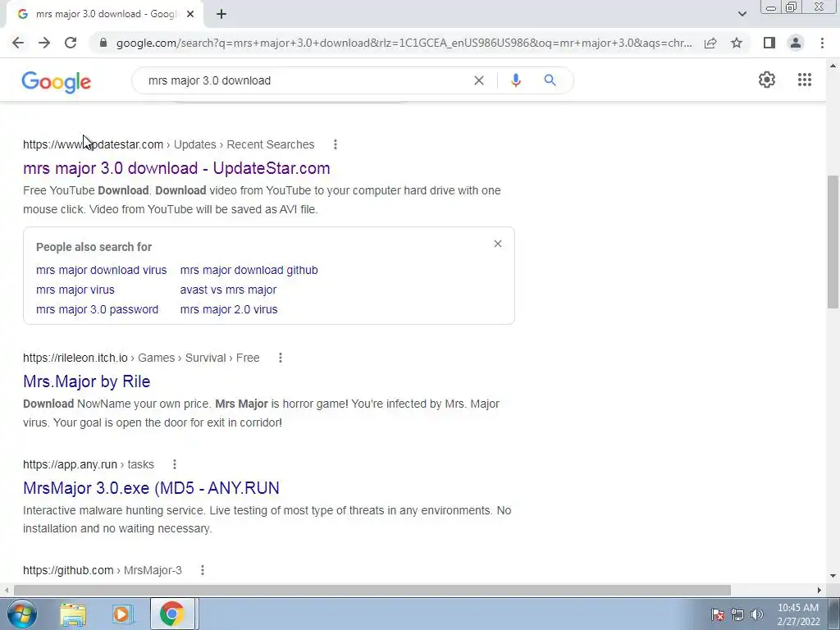Screen dimensions: 840x630
Task: Go back to the previous page
Action: [18, 43]
